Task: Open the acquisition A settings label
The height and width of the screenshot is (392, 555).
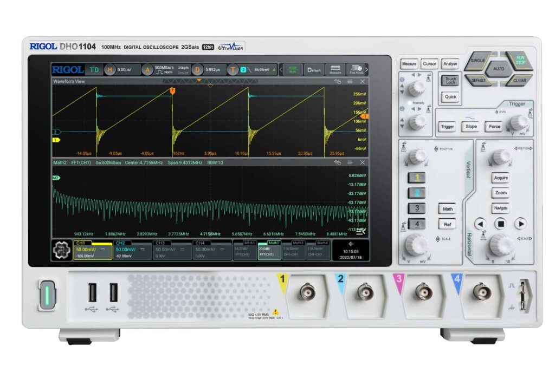Action: [x=147, y=70]
